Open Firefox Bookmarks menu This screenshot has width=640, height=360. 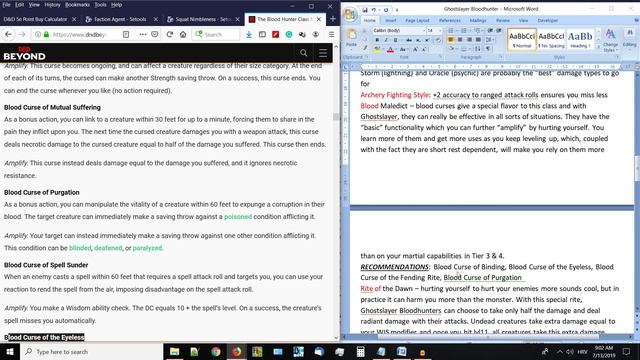pyautogui.click(x=77, y=5)
